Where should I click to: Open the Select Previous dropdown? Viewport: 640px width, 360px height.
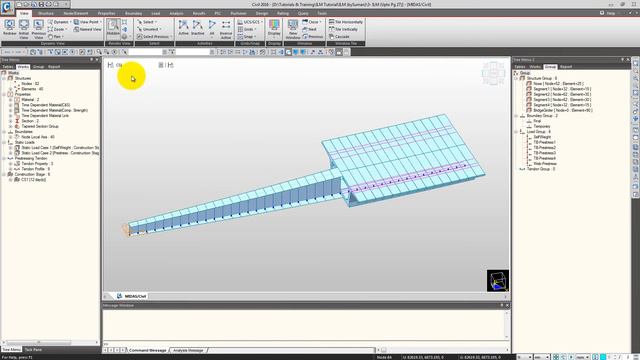[x=154, y=37]
